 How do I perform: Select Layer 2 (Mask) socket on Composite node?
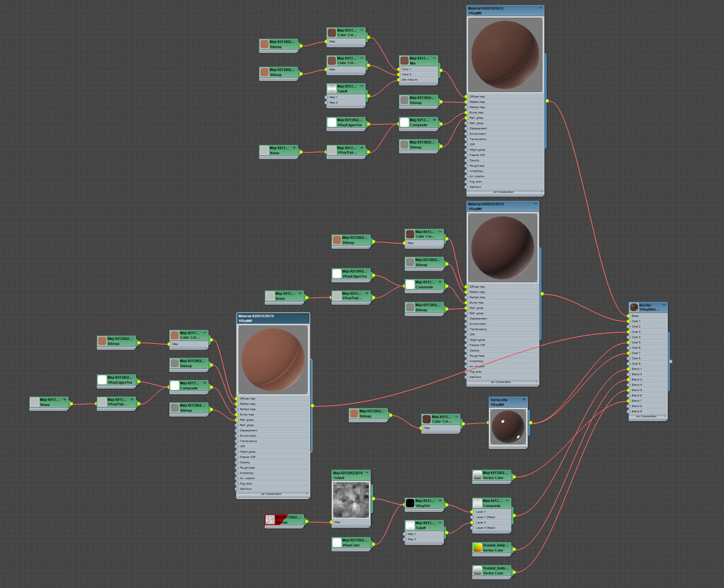coord(472,528)
